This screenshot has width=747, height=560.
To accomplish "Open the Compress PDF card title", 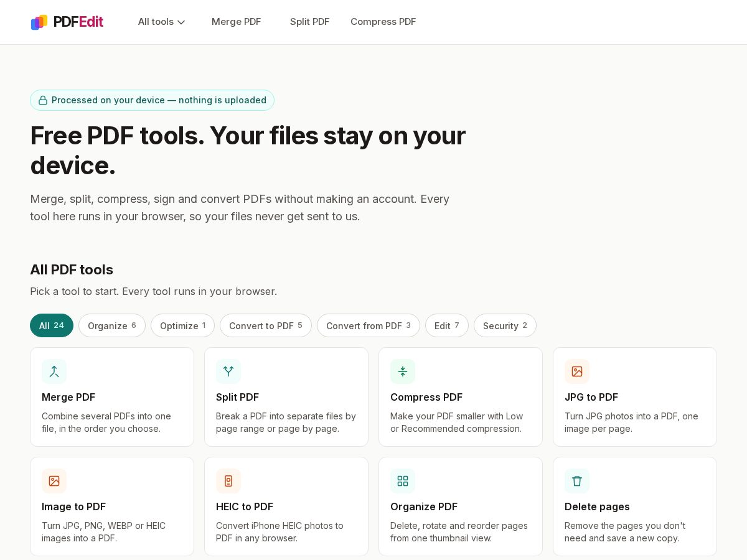I will tap(426, 397).
